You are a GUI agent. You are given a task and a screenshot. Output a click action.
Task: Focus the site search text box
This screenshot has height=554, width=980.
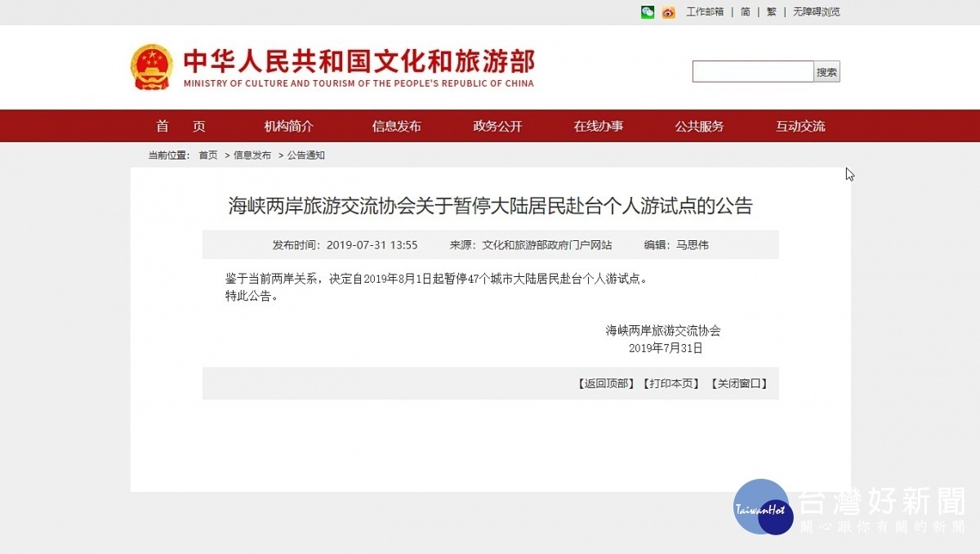[x=753, y=72]
